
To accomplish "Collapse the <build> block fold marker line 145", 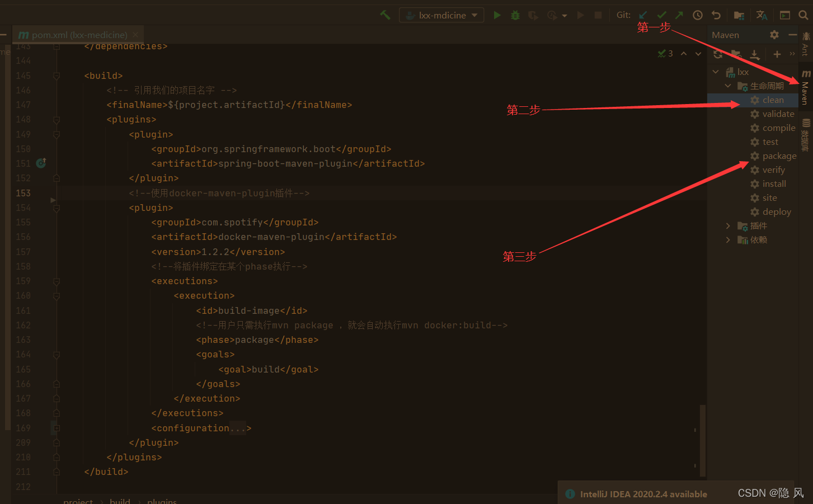I will 57,76.
